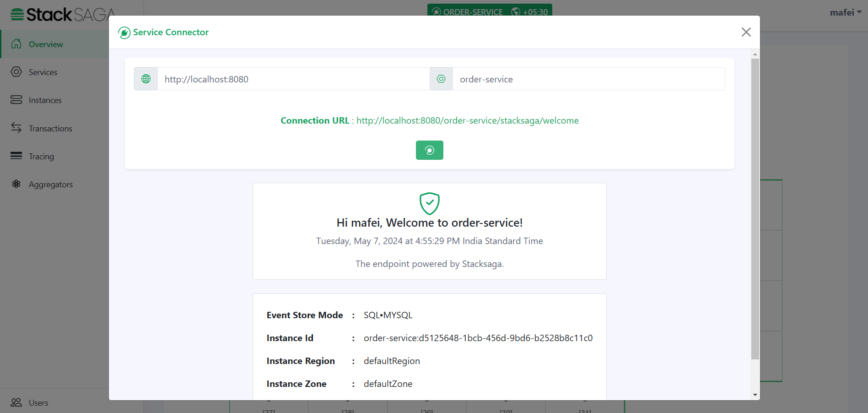Click the date and time text
868x413 pixels.
(430, 241)
